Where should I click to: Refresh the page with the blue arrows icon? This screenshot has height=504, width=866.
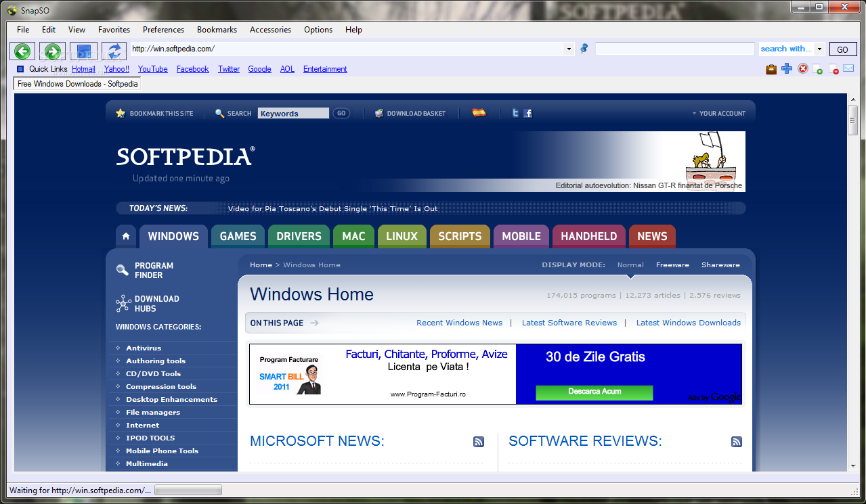coord(115,51)
